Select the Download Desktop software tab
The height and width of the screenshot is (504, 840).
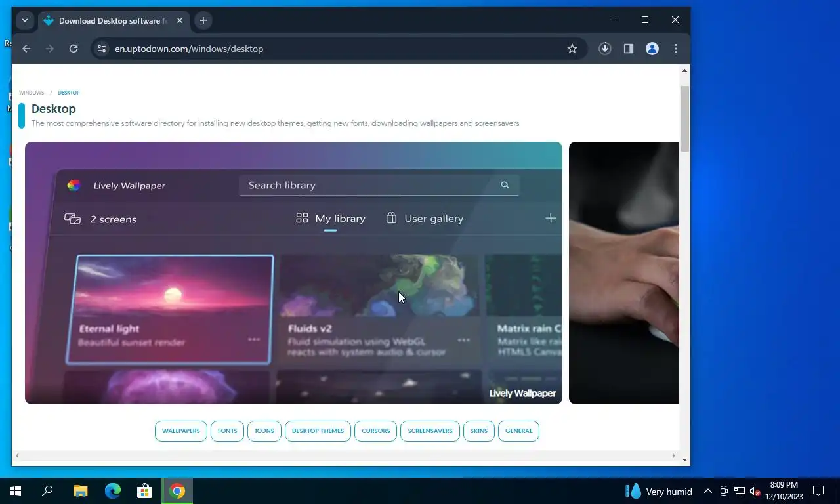click(113, 20)
